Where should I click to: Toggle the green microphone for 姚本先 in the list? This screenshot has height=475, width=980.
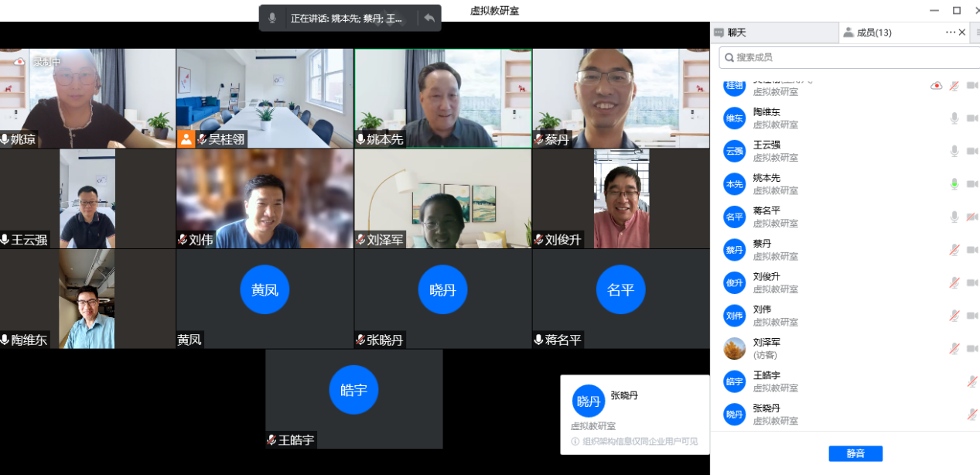click(954, 184)
